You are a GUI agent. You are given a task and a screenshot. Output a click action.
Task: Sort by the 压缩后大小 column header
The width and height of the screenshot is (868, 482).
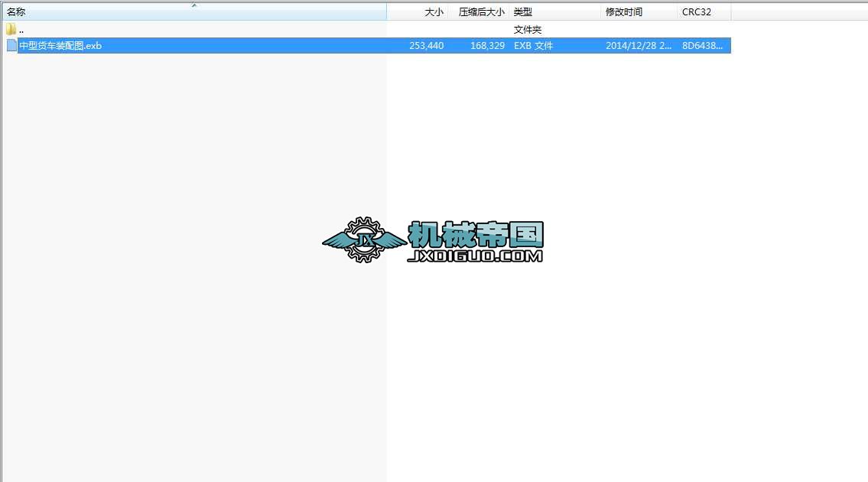click(478, 12)
